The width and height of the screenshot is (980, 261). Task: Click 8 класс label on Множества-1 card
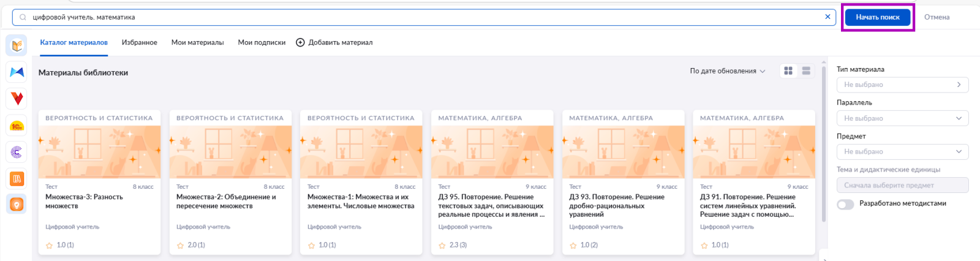pos(405,187)
